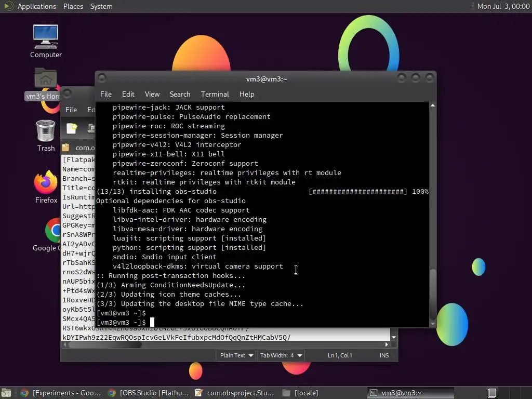Viewport: 532px width, 399px height.
Task: Open the Computer desktop icon
Action: 46,42
